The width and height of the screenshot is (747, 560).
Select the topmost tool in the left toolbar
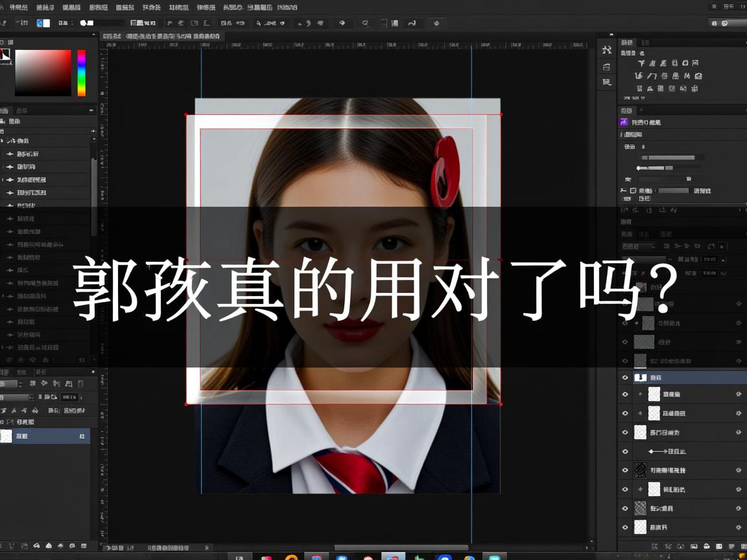coord(5,39)
